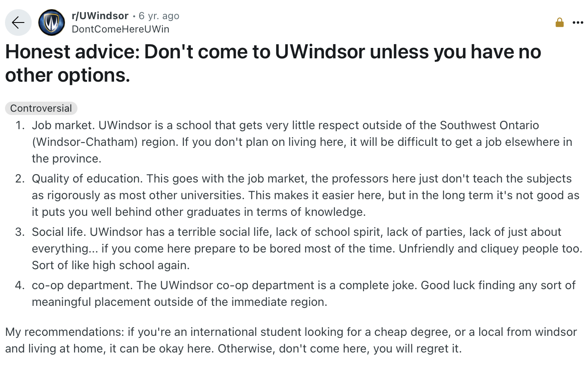Open the UWindsor subreddit avatar
This screenshot has width=588, height=370.
(x=52, y=22)
